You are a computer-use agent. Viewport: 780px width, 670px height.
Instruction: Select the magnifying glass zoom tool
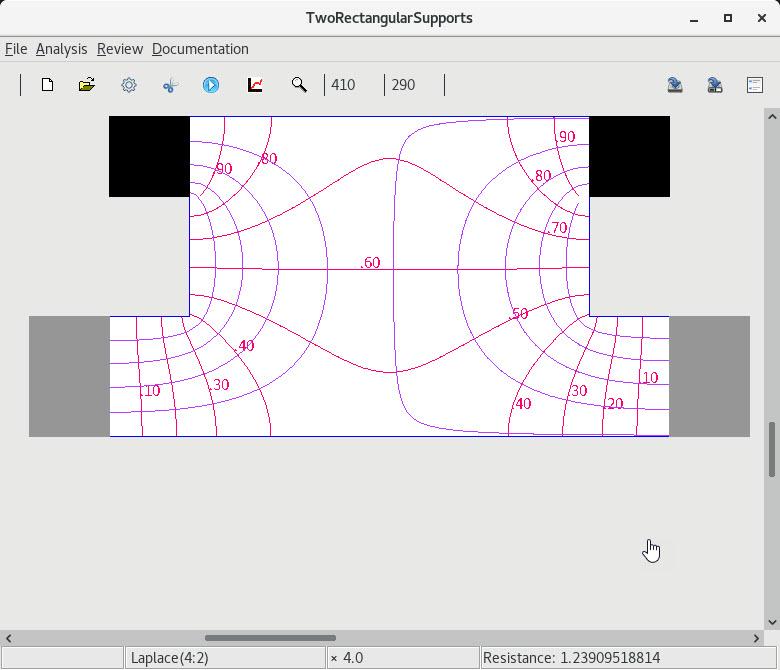pos(299,85)
